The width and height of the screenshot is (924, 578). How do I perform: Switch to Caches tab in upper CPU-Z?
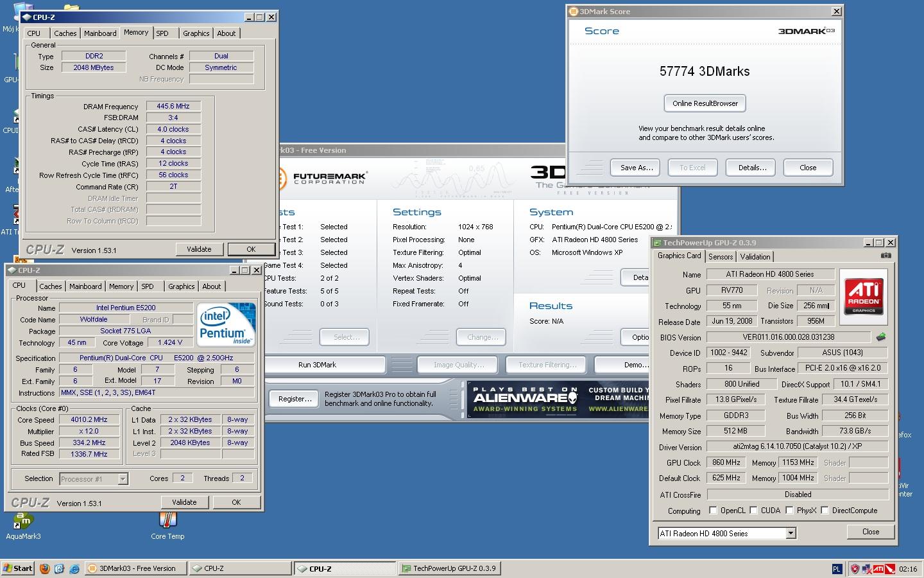pyautogui.click(x=65, y=33)
